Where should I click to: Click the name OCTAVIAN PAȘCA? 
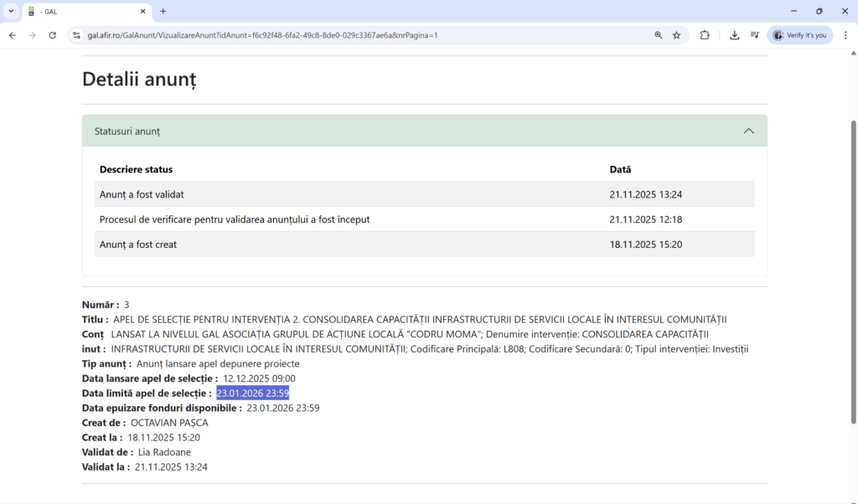click(x=169, y=423)
